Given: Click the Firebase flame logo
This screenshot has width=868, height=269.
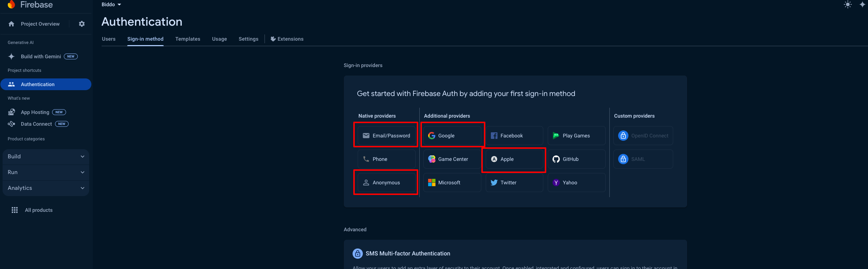Looking at the screenshot, I should click(11, 4).
